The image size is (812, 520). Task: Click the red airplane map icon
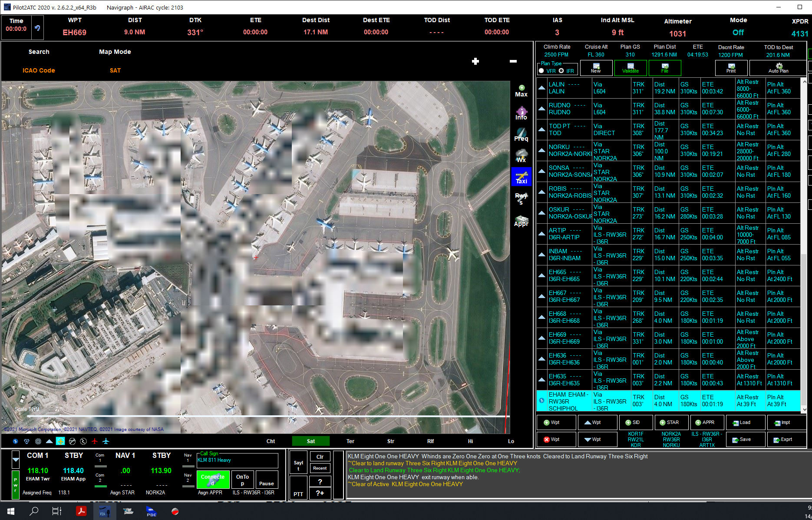pos(94,441)
